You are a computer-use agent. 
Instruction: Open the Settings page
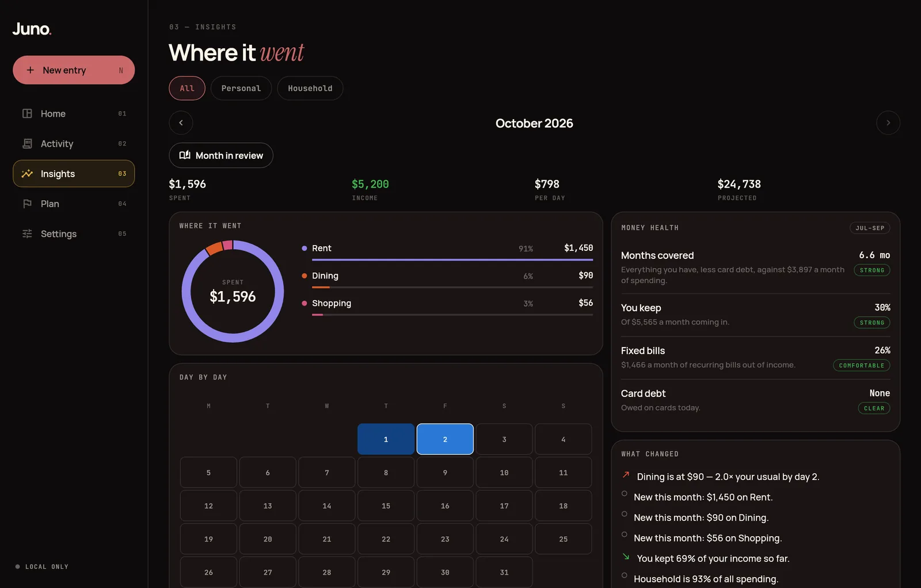(x=74, y=234)
